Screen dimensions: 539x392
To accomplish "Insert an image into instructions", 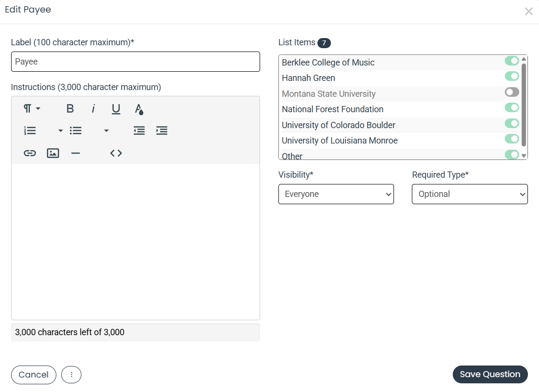I will pos(53,153).
